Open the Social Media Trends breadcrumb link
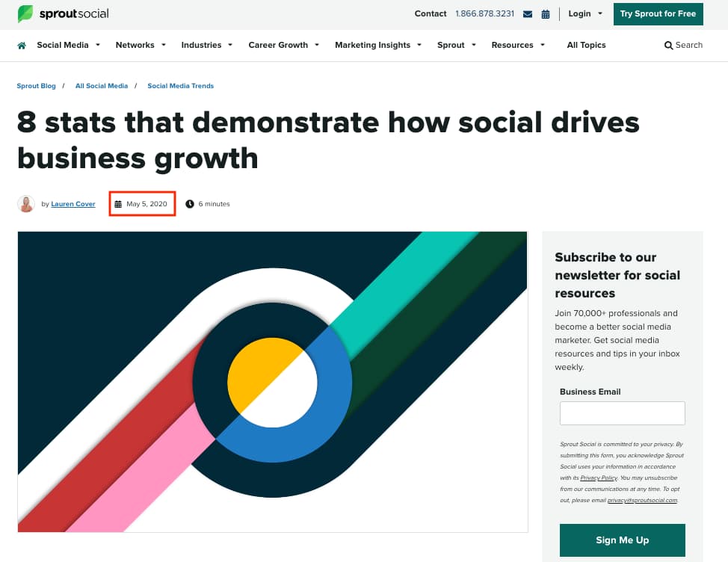The width and height of the screenshot is (728, 562). click(x=180, y=86)
